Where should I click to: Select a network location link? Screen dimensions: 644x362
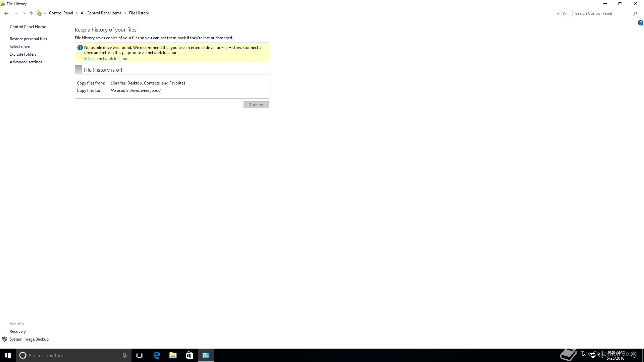click(x=106, y=59)
